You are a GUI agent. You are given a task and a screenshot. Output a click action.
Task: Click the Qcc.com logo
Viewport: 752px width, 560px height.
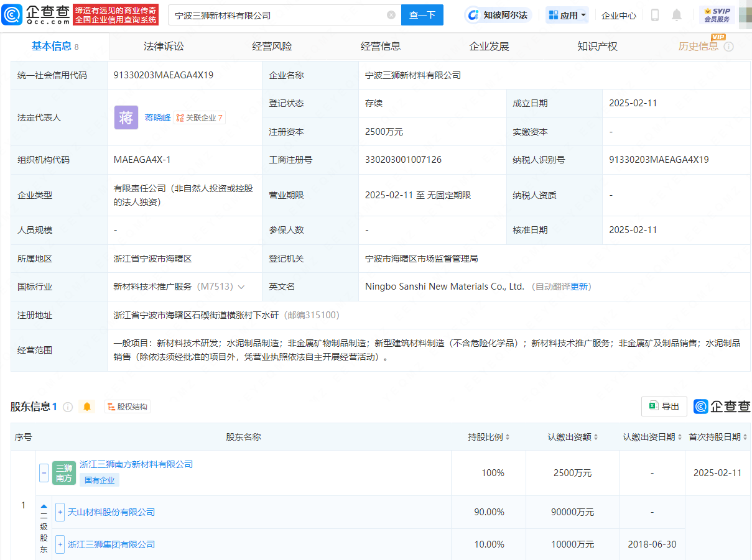tap(36, 15)
